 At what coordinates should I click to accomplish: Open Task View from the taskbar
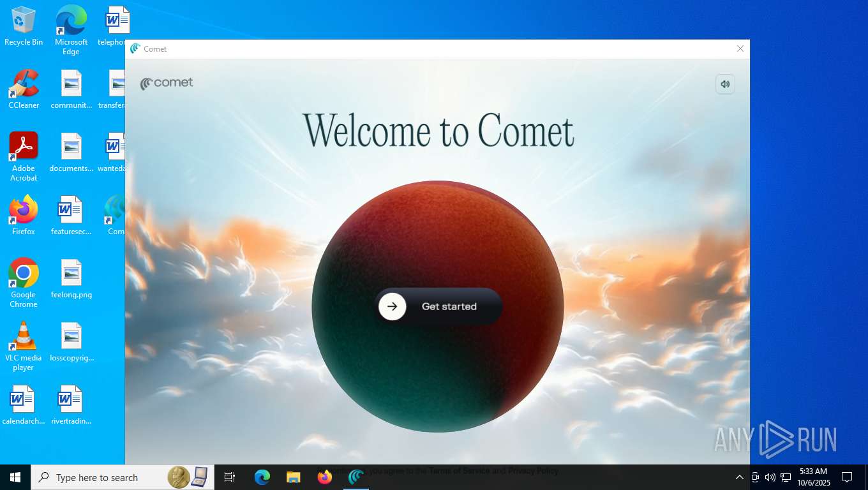pyautogui.click(x=230, y=477)
